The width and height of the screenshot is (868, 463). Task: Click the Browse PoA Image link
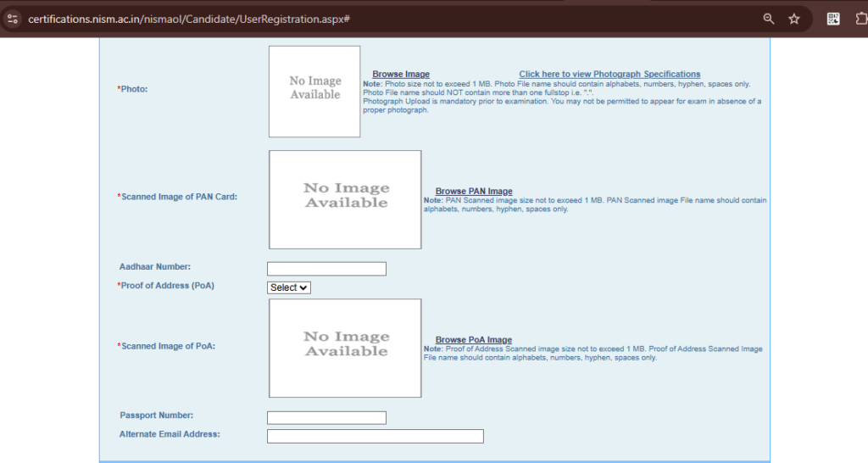tap(473, 340)
